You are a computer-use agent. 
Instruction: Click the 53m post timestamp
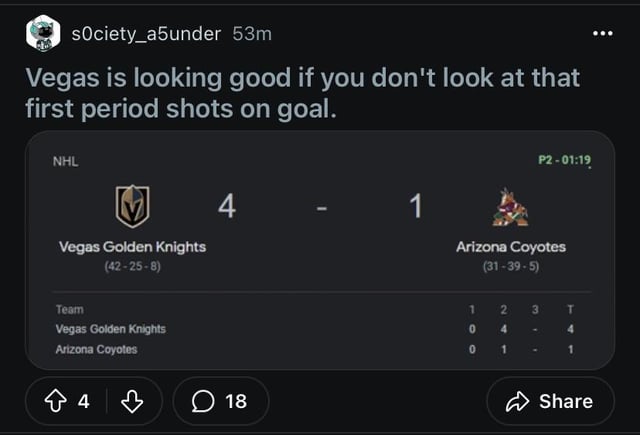[x=252, y=34]
